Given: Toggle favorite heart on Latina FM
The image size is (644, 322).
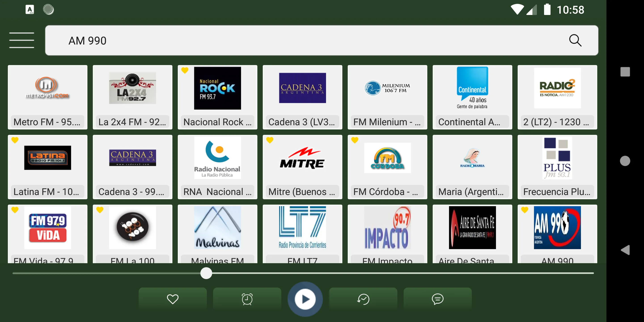Looking at the screenshot, I should [x=15, y=140].
